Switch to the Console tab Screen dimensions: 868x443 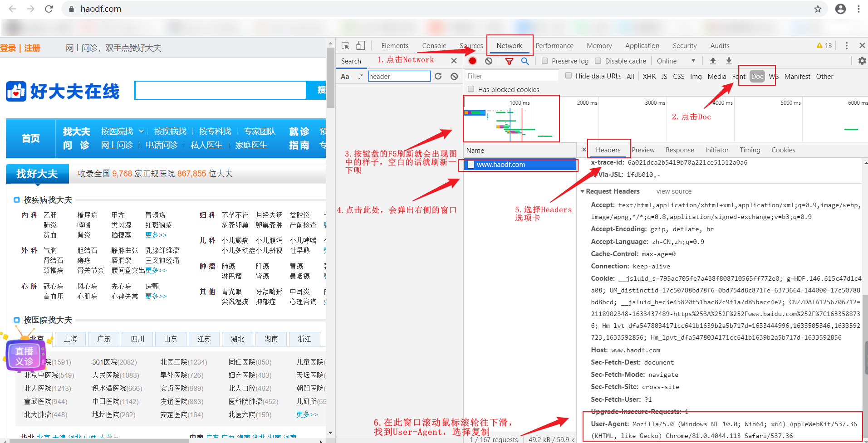434,45
